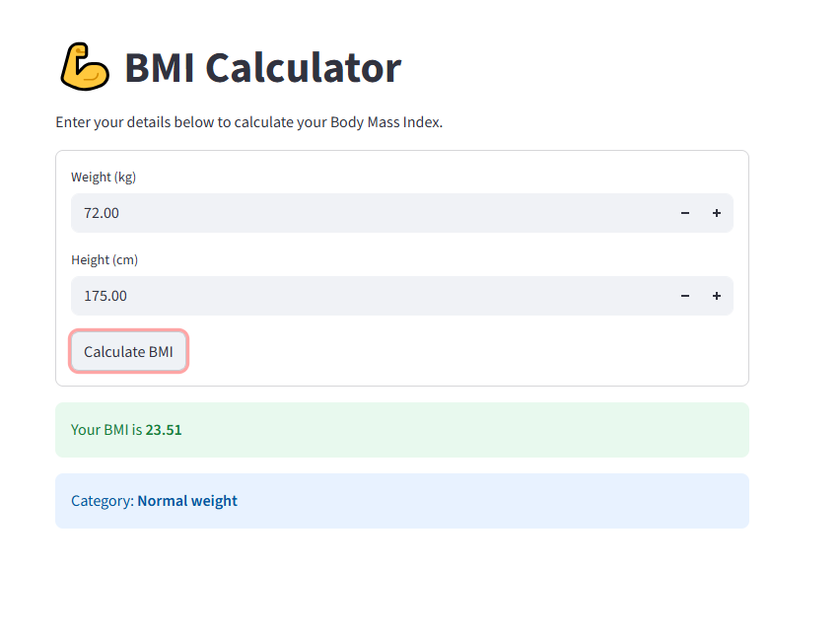Click the flexed bicep icon

(x=85, y=65)
